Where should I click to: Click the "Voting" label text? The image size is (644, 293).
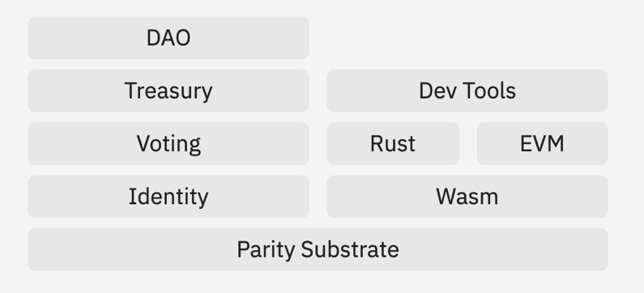click(x=168, y=144)
